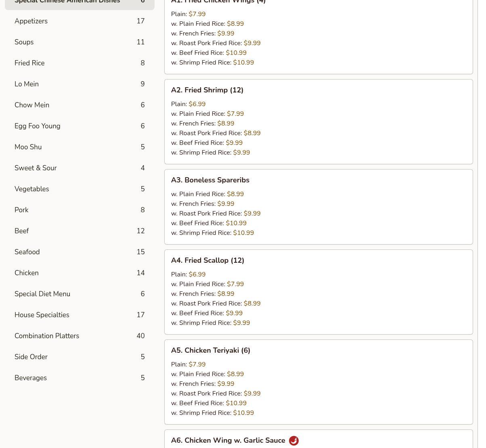Select the Side Order category
Image resolution: width=486 pixels, height=448 pixels.
click(80, 357)
